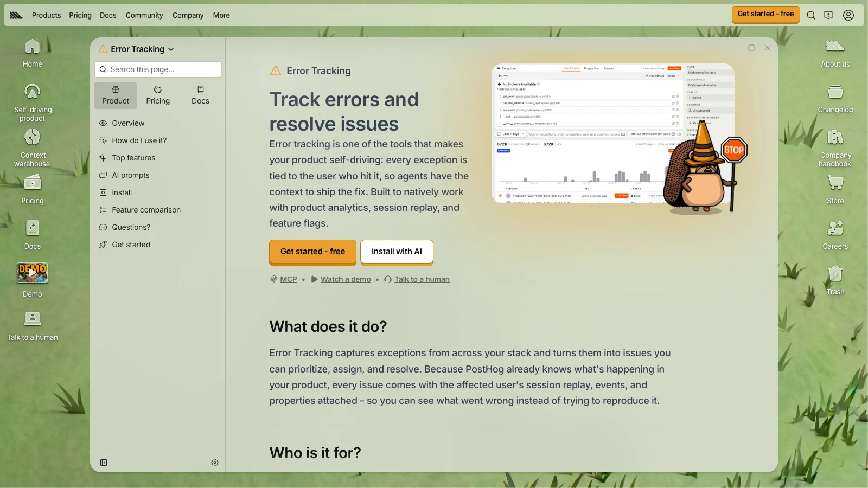Open the help icon in top bar
868x488 pixels.
click(828, 15)
